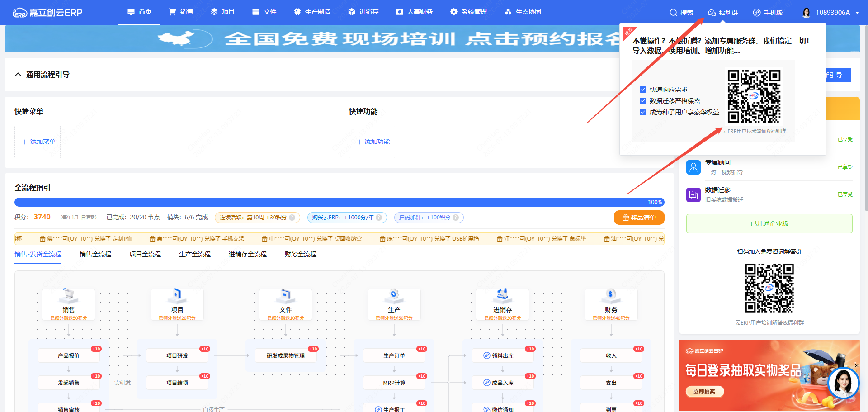868x412 pixels.
Task: Open the 项目研发 flow node
Action: [177, 355]
